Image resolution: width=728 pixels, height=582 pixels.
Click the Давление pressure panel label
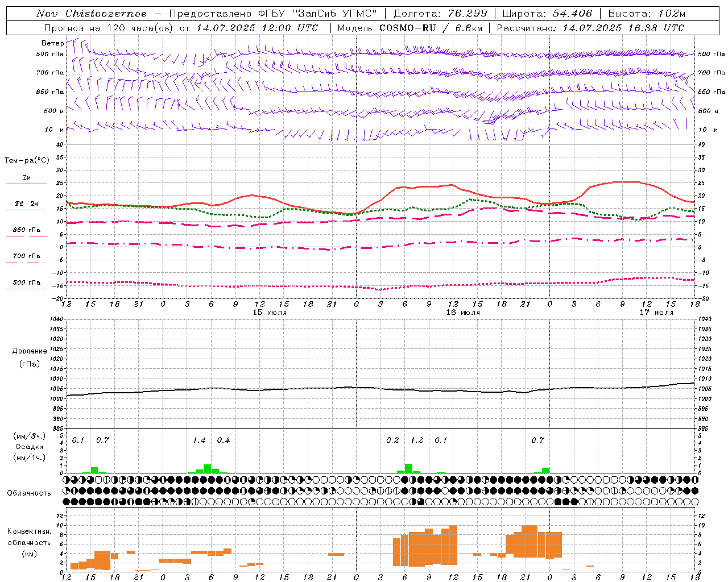click(30, 351)
